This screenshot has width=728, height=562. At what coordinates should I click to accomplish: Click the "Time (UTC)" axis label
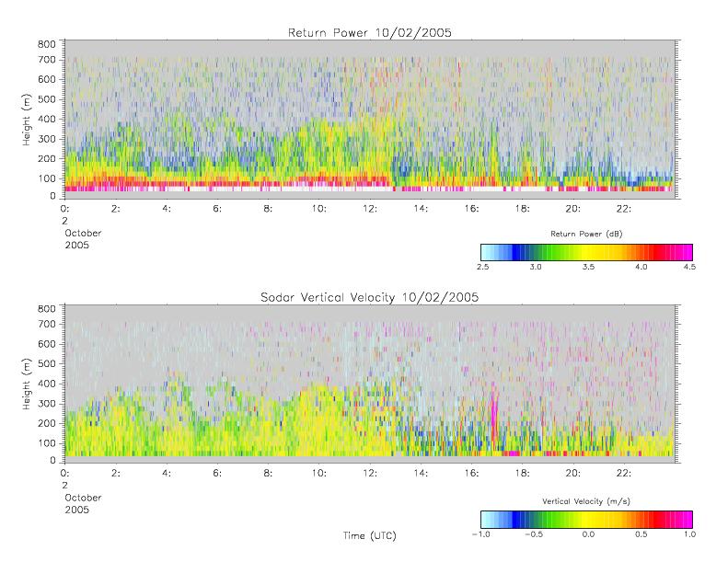click(x=370, y=535)
